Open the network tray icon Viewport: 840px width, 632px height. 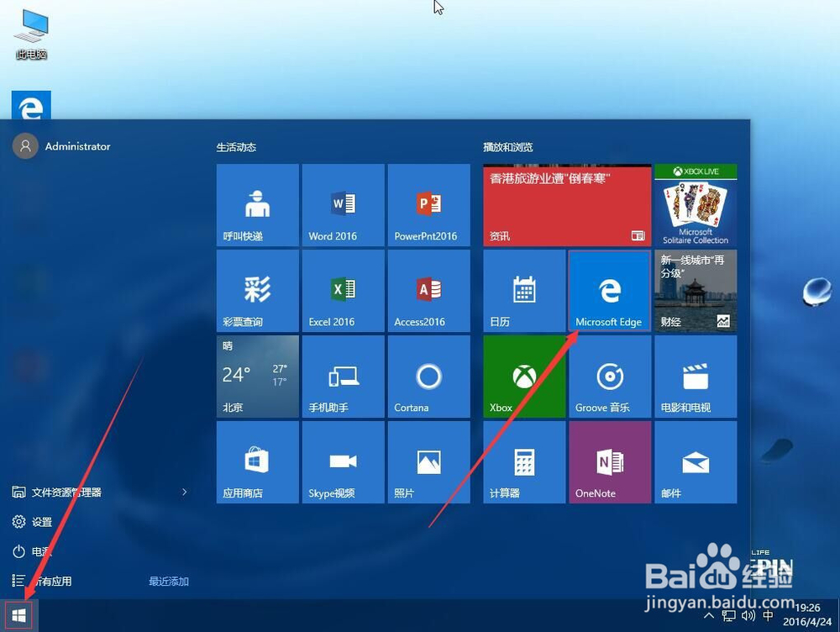pos(728,615)
